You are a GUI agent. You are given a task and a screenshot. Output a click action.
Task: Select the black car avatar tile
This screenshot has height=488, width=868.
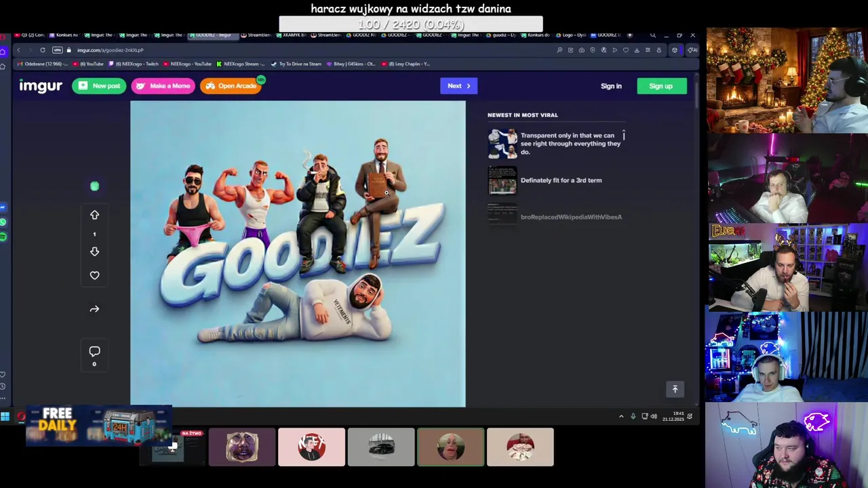(381, 447)
